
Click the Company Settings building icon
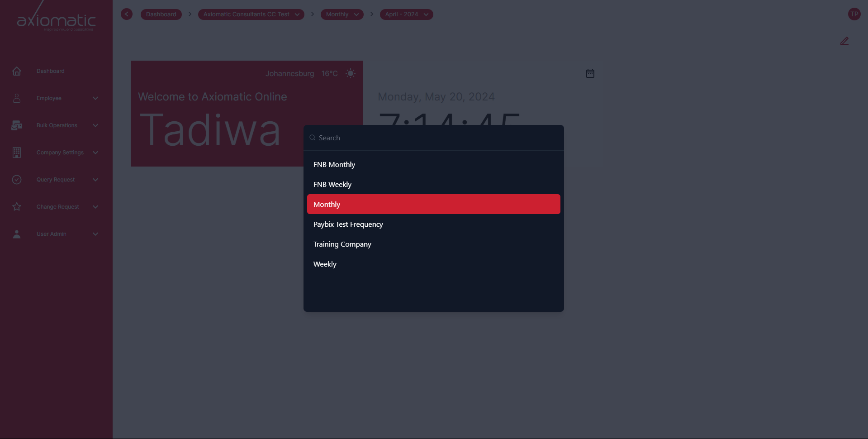(x=17, y=153)
